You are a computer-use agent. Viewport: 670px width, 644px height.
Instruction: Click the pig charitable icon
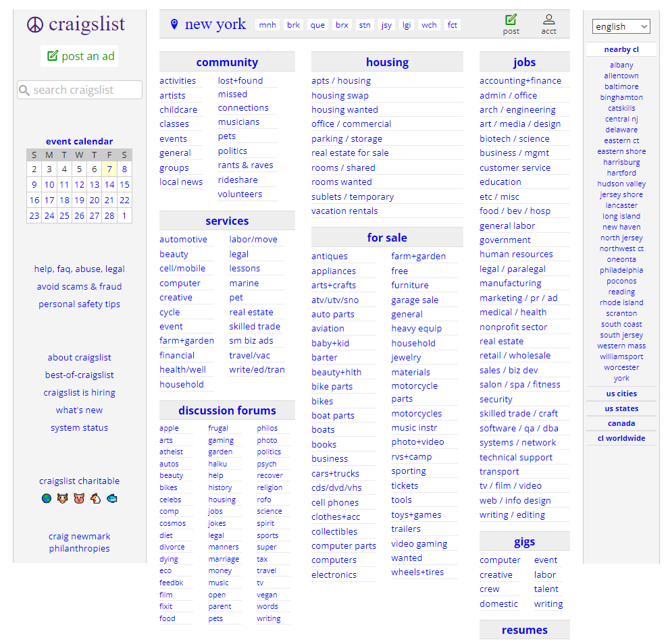pyautogui.click(x=79, y=498)
